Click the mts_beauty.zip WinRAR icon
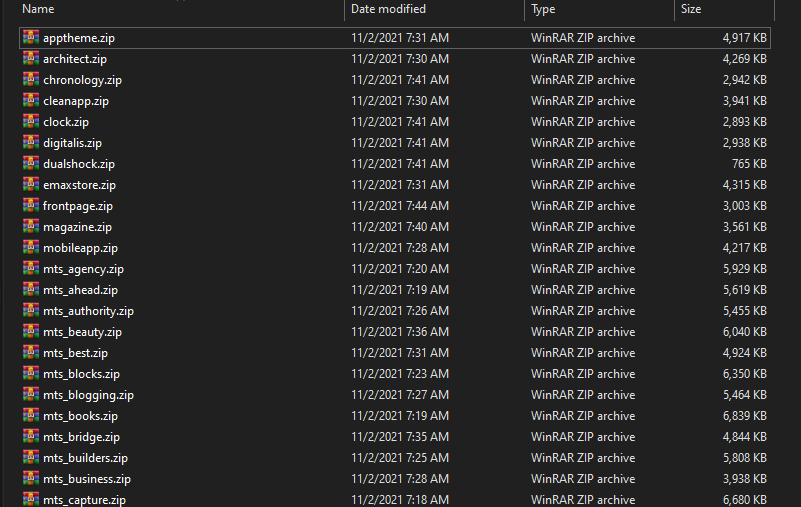Image resolution: width=801 pixels, height=507 pixels. [31, 331]
